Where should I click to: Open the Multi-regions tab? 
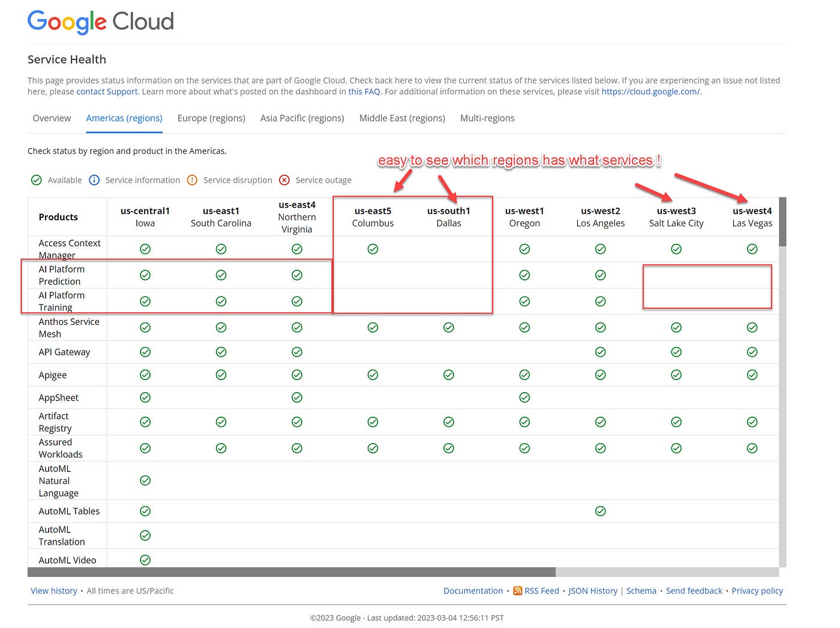pos(487,118)
